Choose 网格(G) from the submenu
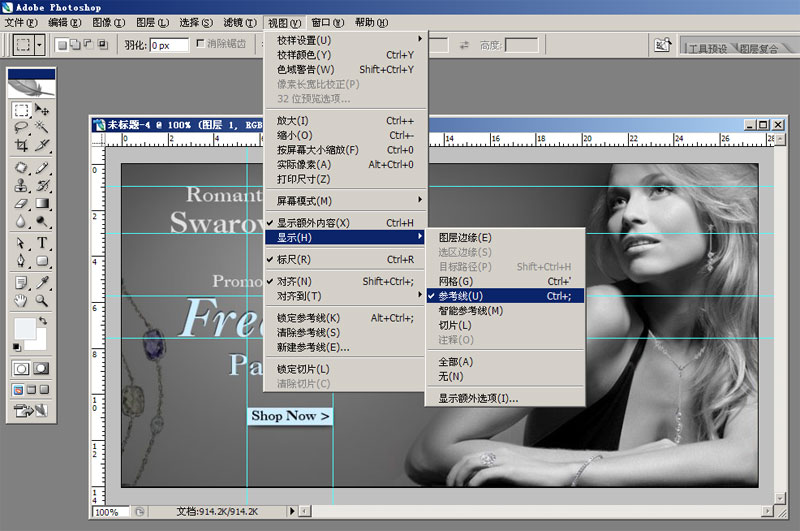800x531 pixels. click(x=455, y=281)
